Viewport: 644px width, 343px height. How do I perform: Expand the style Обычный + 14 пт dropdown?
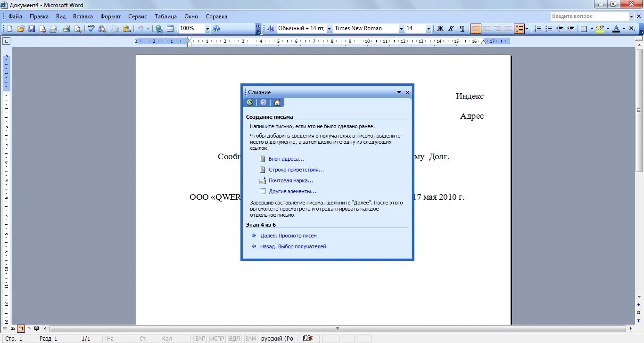(329, 29)
